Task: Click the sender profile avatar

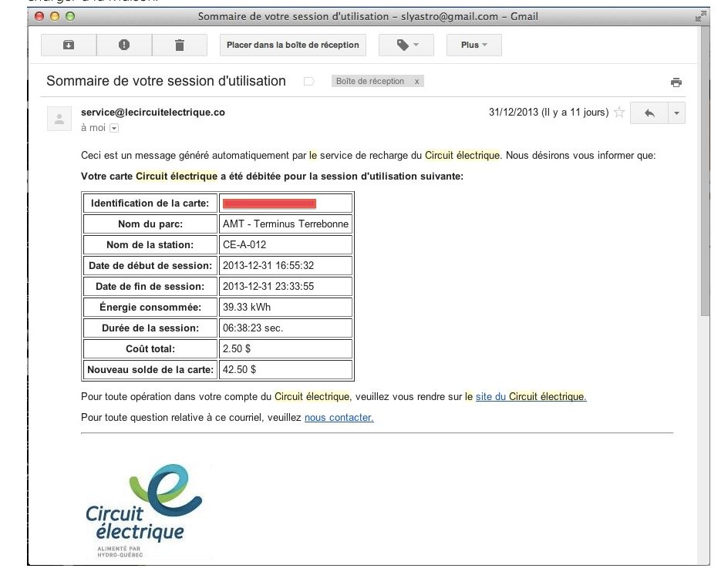Action: click(x=59, y=119)
